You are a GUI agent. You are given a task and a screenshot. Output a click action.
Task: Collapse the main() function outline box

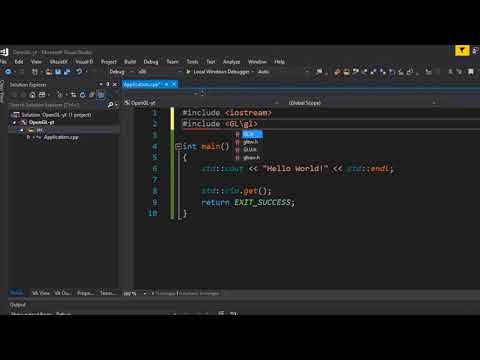tap(178, 146)
